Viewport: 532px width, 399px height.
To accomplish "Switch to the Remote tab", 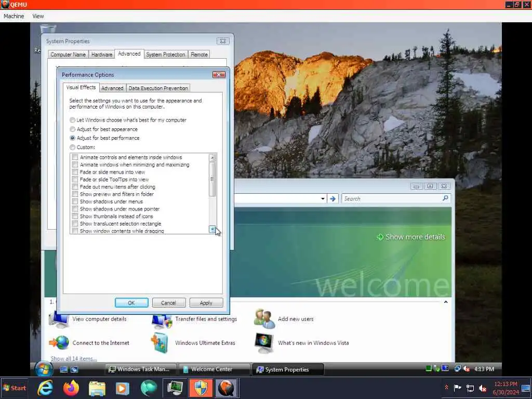I will pos(199,54).
